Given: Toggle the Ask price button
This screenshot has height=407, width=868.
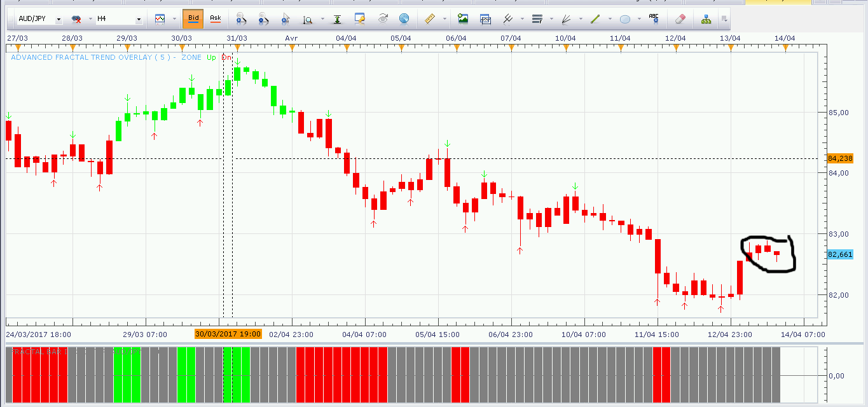Looking at the screenshot, I should [216, 18].
